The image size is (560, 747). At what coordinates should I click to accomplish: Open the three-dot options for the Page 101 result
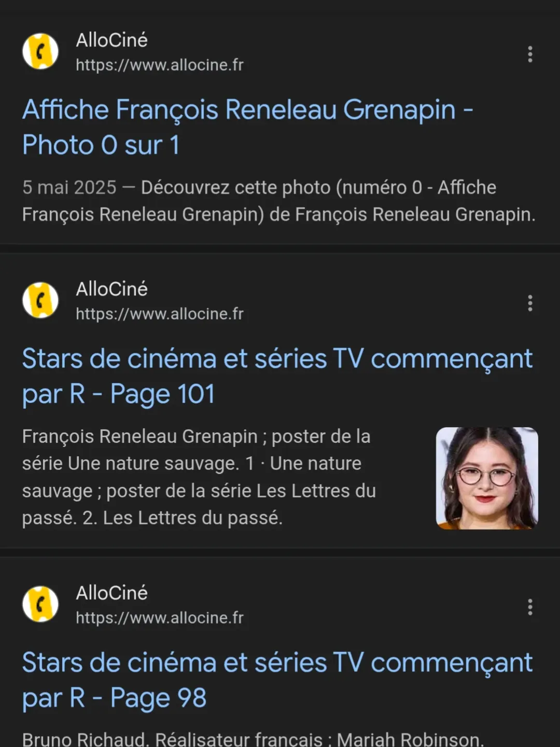(x=530, y=303)
